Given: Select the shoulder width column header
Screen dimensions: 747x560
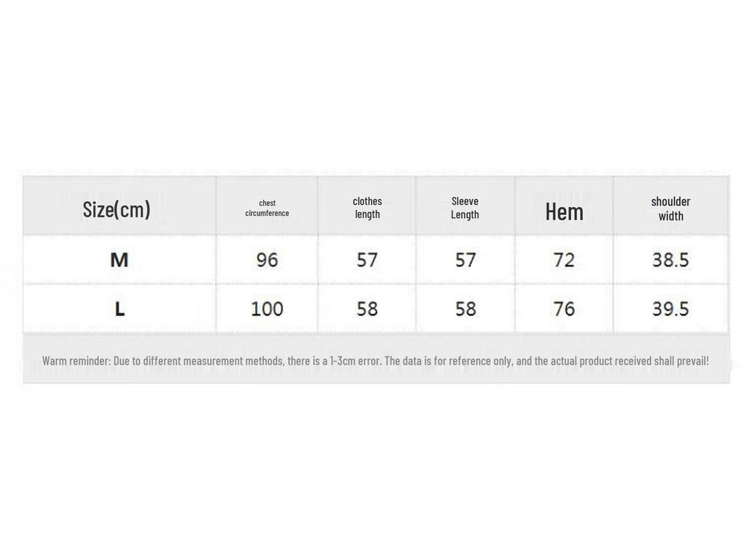Looking at the screenshot, I should pyautogui.click(x=670, y=209).
